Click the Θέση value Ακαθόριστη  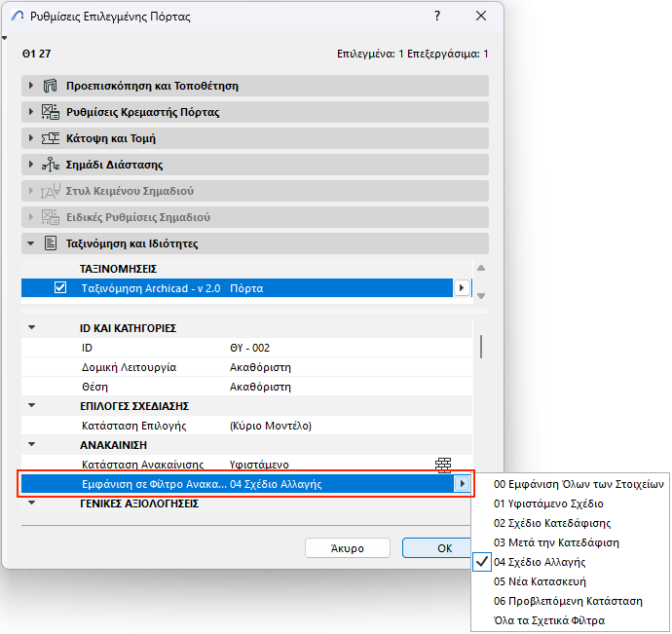point(260,387)
